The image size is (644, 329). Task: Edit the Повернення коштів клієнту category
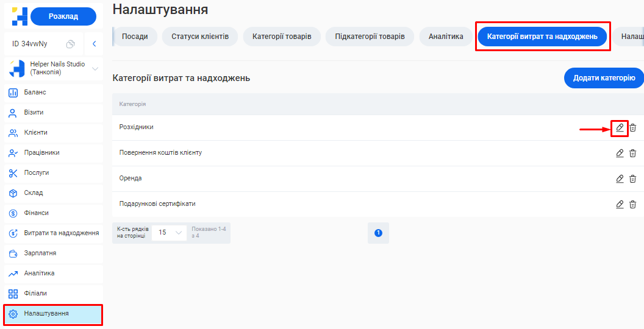(x=620, y=154)
